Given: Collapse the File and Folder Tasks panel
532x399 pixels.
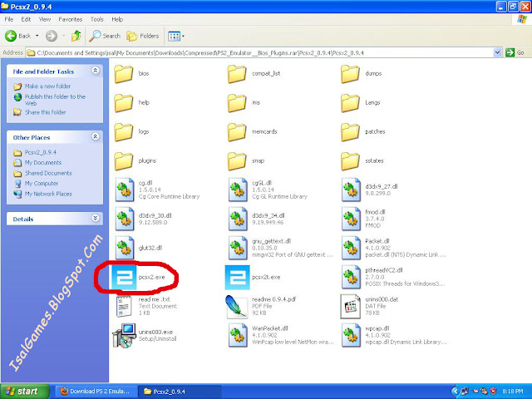Looking at the screenshot, I should [x=96, y=71].
